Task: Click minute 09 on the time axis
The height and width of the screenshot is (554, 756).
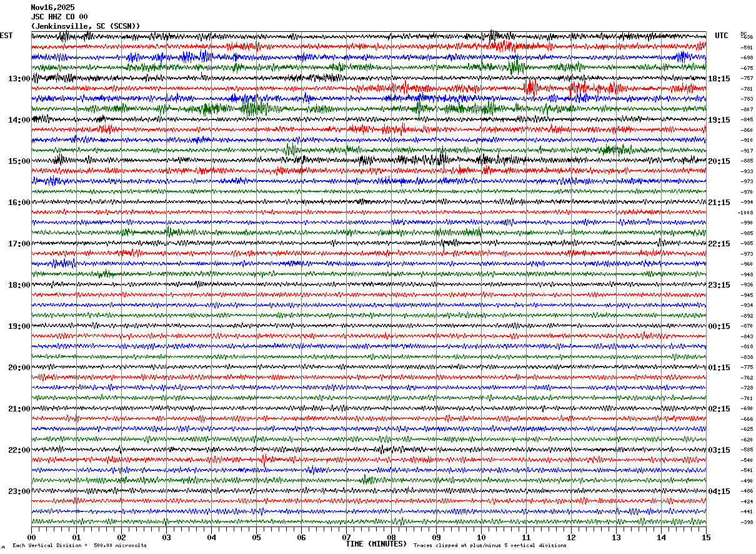Action: 436,537
